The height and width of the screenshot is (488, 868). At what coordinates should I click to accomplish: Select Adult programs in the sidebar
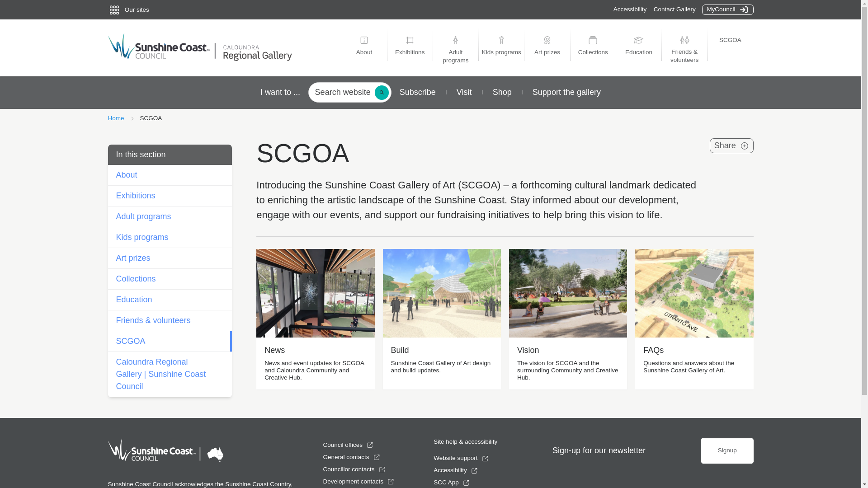coord(170,217)
